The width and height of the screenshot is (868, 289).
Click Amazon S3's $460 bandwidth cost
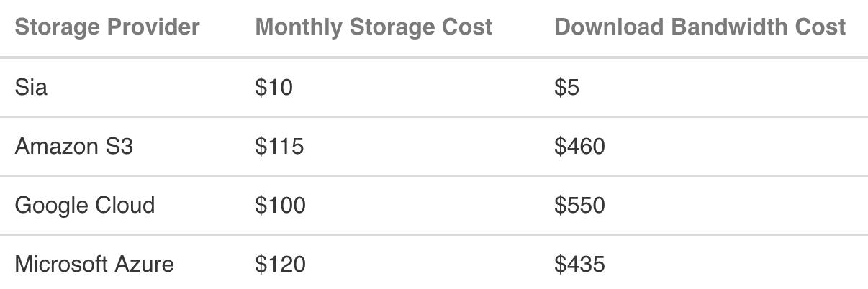(x=580, y=147)
